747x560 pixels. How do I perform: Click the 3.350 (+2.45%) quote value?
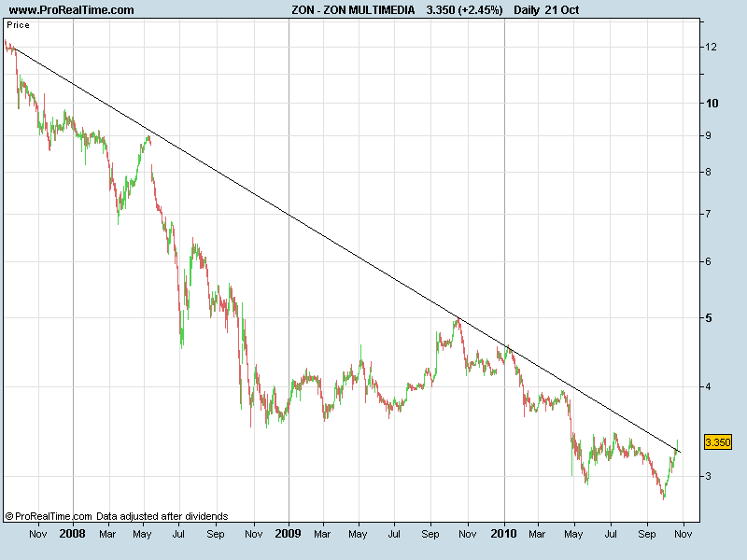pyautogui.click(x=464, y=10)
